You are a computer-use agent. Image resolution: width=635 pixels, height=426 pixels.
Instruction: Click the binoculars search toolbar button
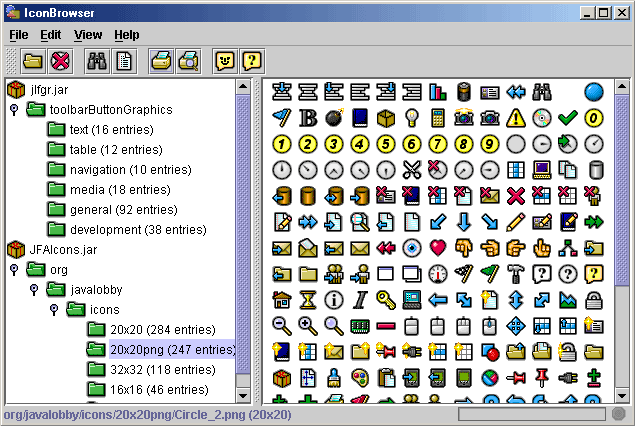97,61
